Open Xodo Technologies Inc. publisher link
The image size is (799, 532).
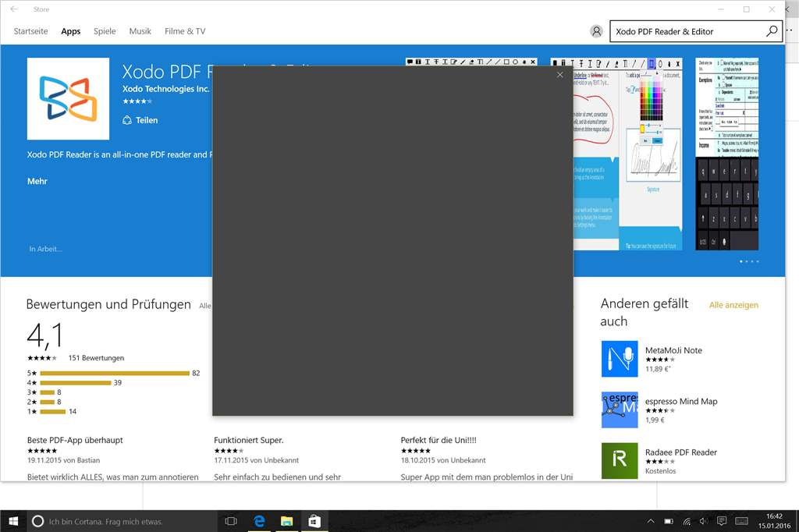click(x=165, y=89)
